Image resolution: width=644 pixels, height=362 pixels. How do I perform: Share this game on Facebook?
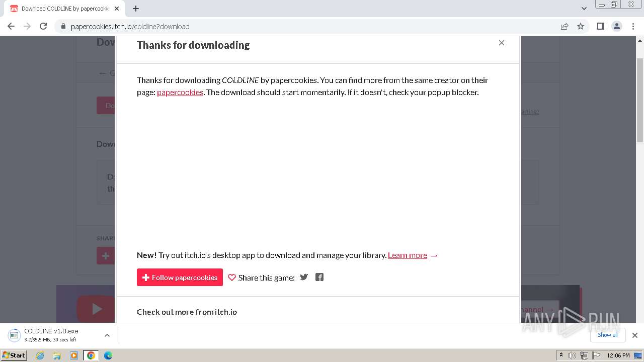click(319, 277)
